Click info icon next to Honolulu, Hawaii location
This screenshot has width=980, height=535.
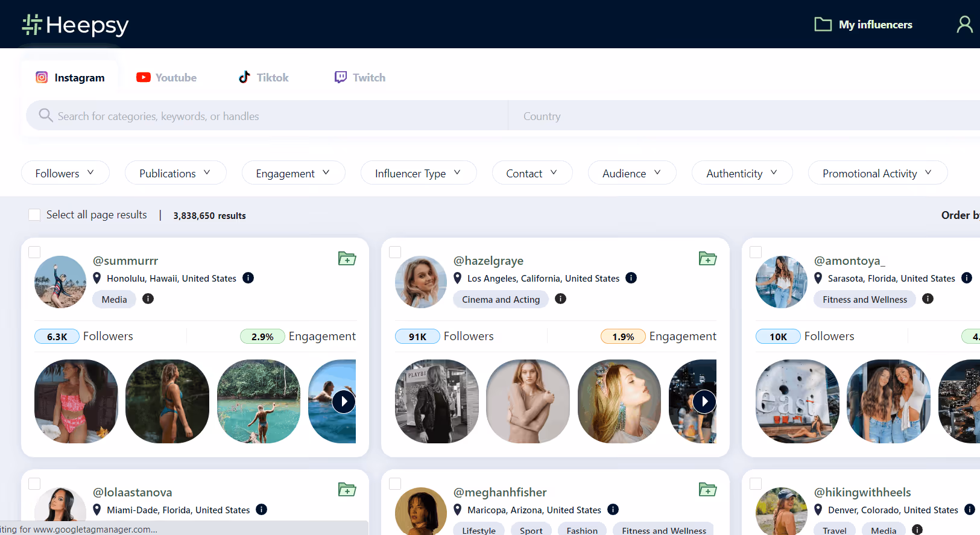pyautogui.click(x=248, y=278)
